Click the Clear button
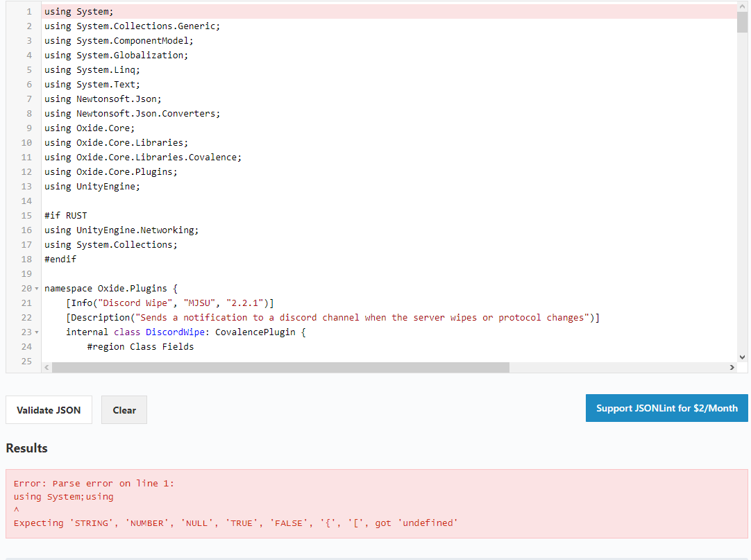The image size is (751, 560). [124, 410]
